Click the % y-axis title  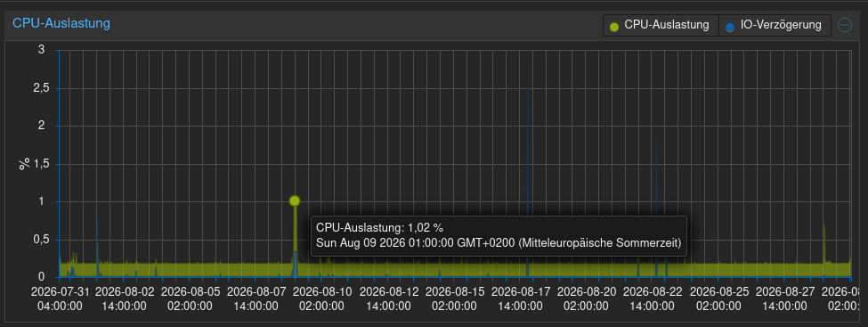[24, 164]
